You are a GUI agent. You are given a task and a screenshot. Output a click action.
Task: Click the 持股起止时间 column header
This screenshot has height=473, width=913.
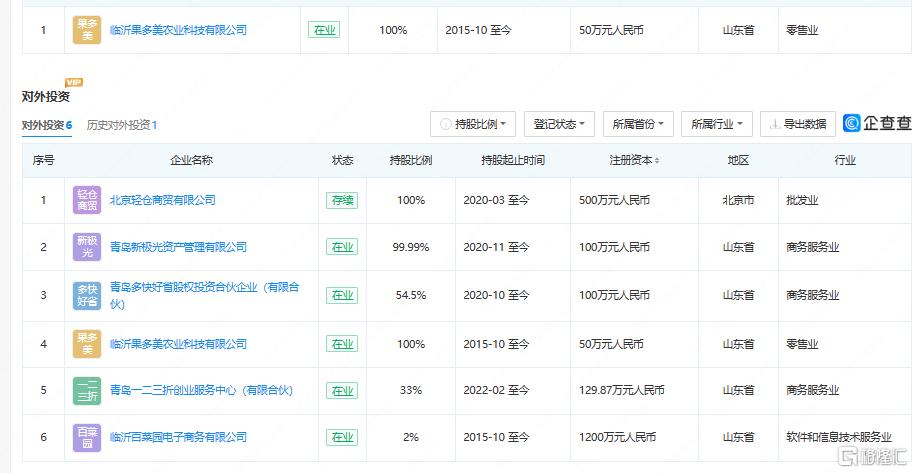pyautogui.click(x=513, y=161)
